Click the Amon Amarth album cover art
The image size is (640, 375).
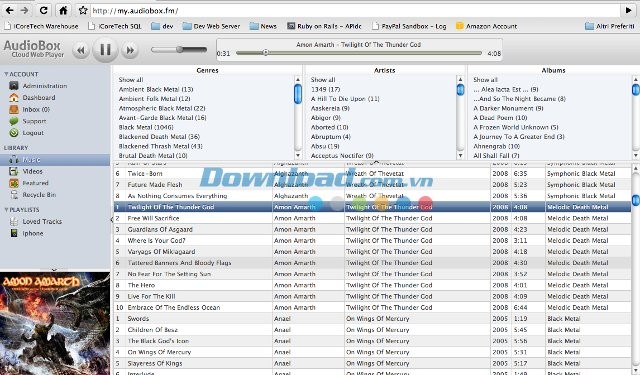point(55,324)
